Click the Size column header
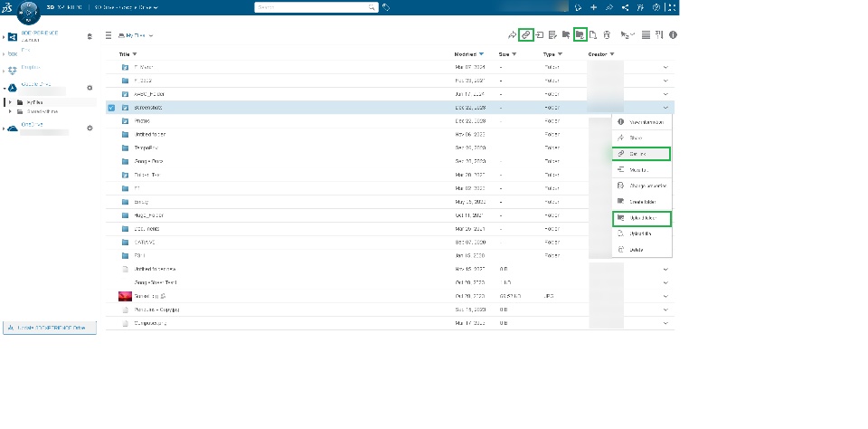Image resolution: width=868 pixels, height=429 pixels. point(504,54)
